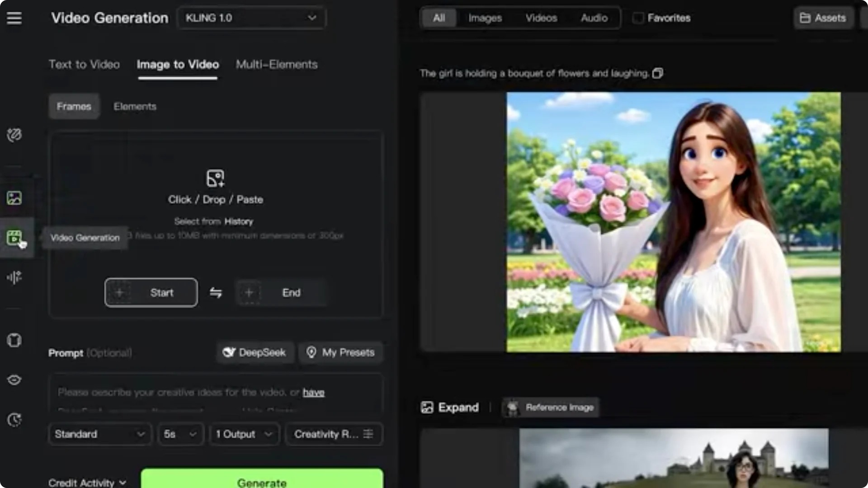Screen dimensions: 868x488
Task: Open the Creativity Relevance slider control
Action: click(x=334, y=434)
